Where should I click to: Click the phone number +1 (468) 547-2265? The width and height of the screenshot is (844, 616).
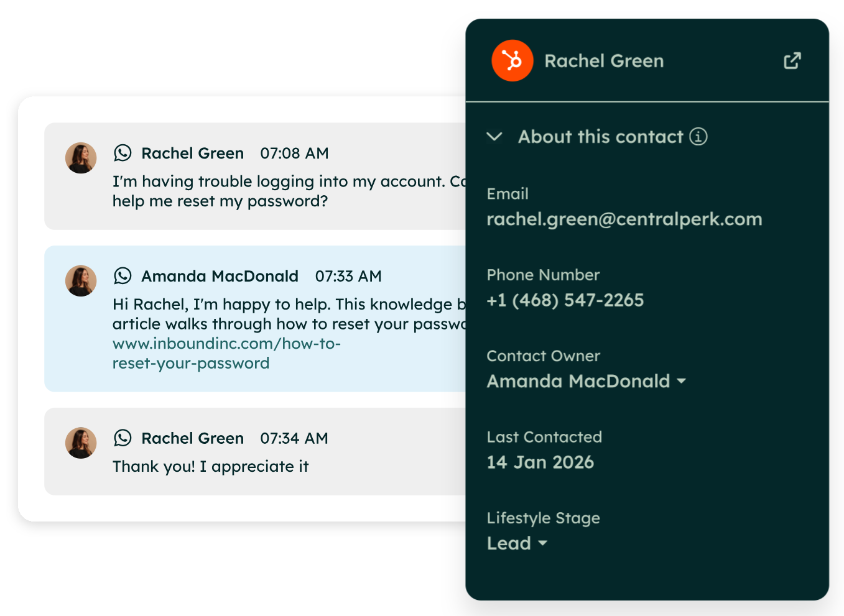pyautogui.click(x=565, y=300)
